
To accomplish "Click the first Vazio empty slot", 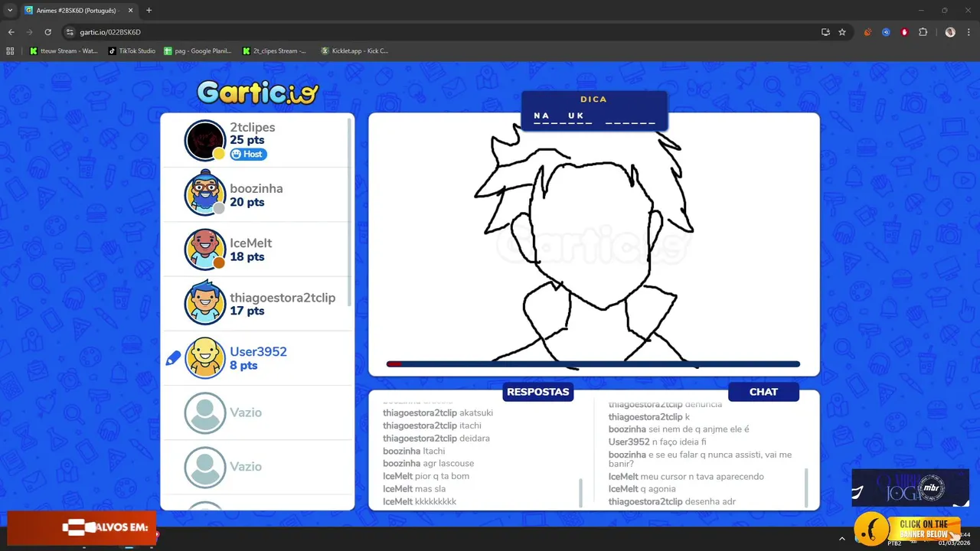I will (258, 412).
